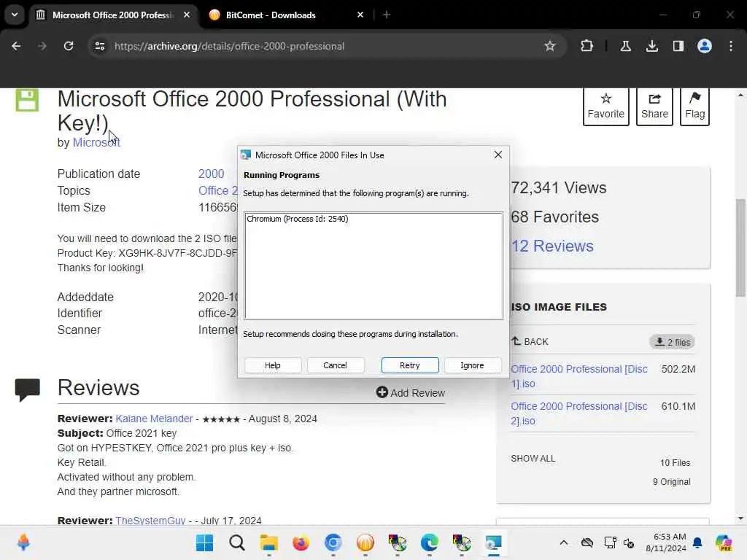Click the browser forward arrow
Viewport: 747px width, 560px height.
(42, 46)
